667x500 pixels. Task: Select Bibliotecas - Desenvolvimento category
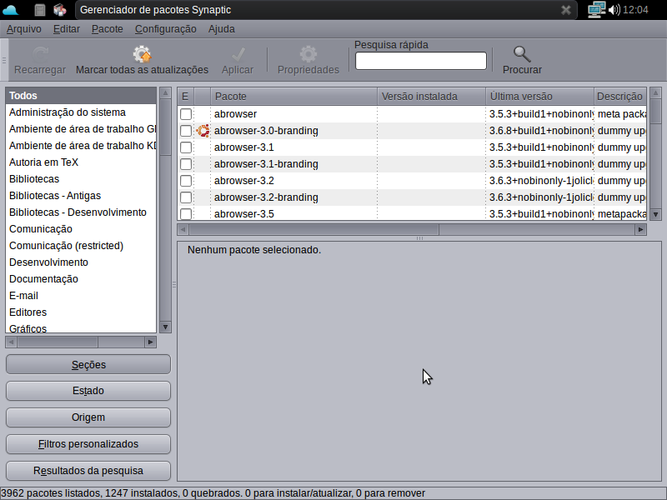(x=81, y=212)
